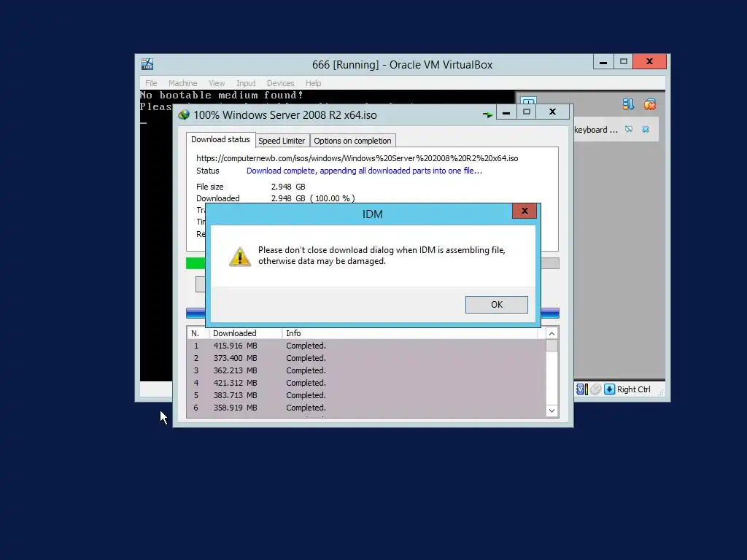Click the download URL text
This screenshot has height=560, width=747.
[357, 158]
